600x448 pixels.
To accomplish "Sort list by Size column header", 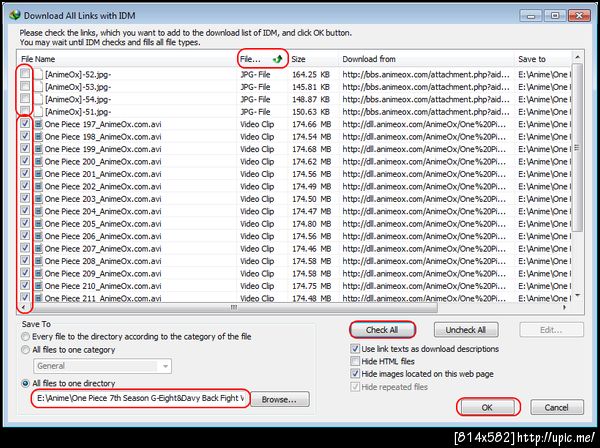I will click(x=313, y=59).
